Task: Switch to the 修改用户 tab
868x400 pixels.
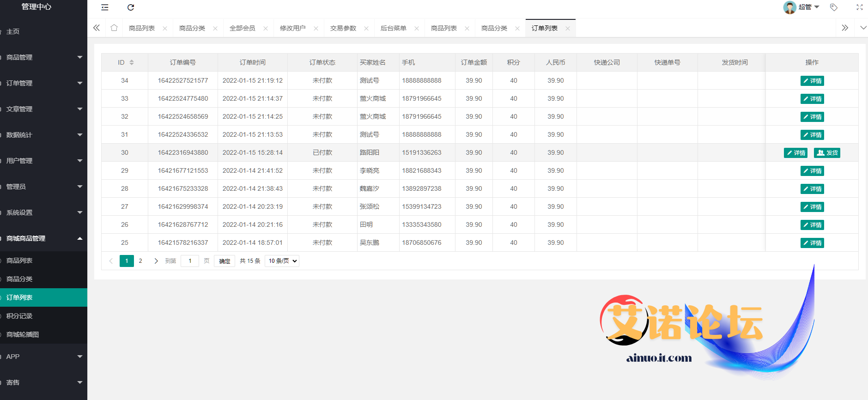Action: pos(293,28)
